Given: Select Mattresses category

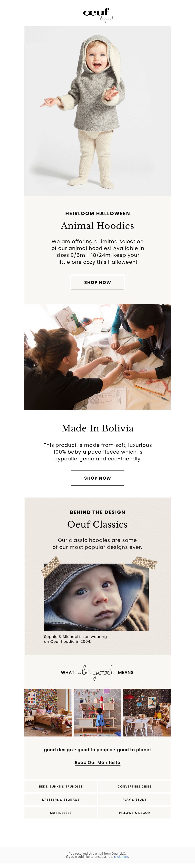Looking at the screenshot, I should [60, 813].
